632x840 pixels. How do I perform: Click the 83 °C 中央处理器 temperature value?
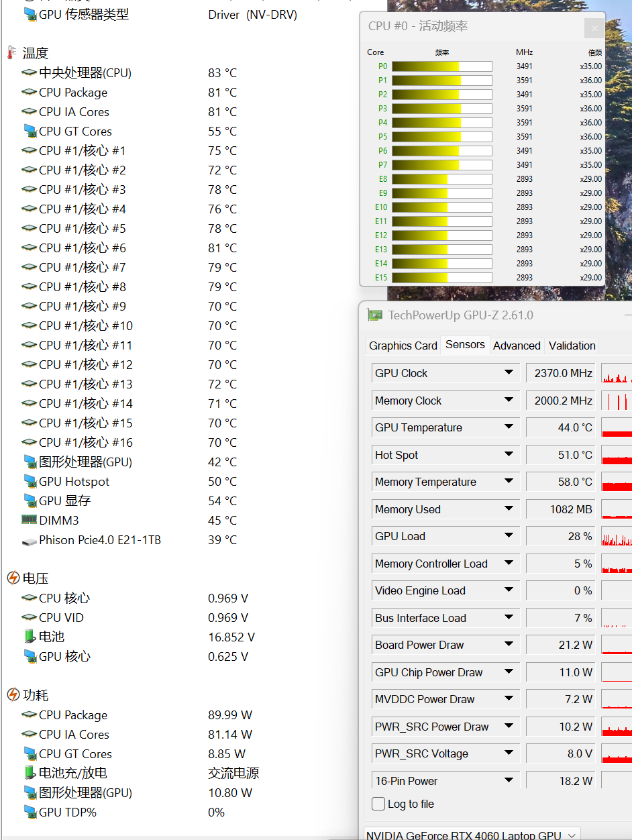222,72
